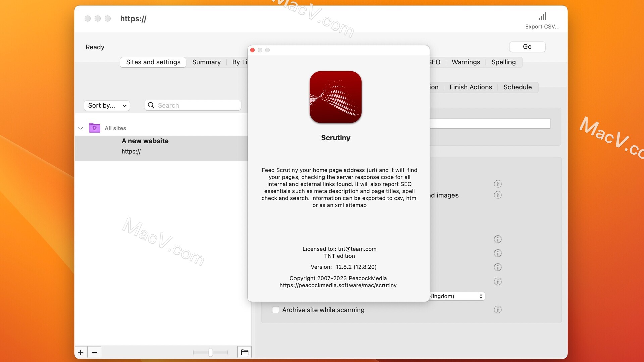
Task: Click the Go button
Action: (x=527, y=47)
